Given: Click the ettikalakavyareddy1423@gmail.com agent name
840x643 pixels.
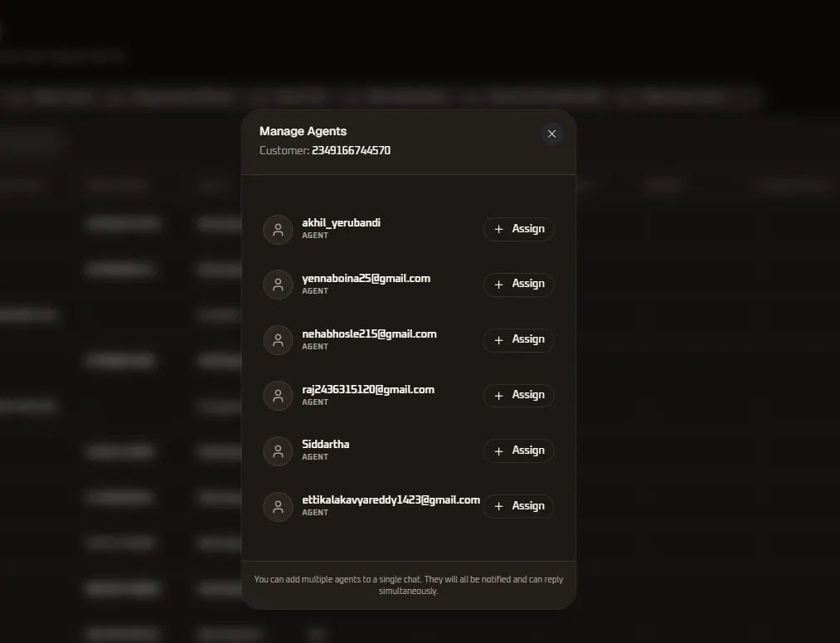Looking at the screenshot, I should tap(391, 500).
